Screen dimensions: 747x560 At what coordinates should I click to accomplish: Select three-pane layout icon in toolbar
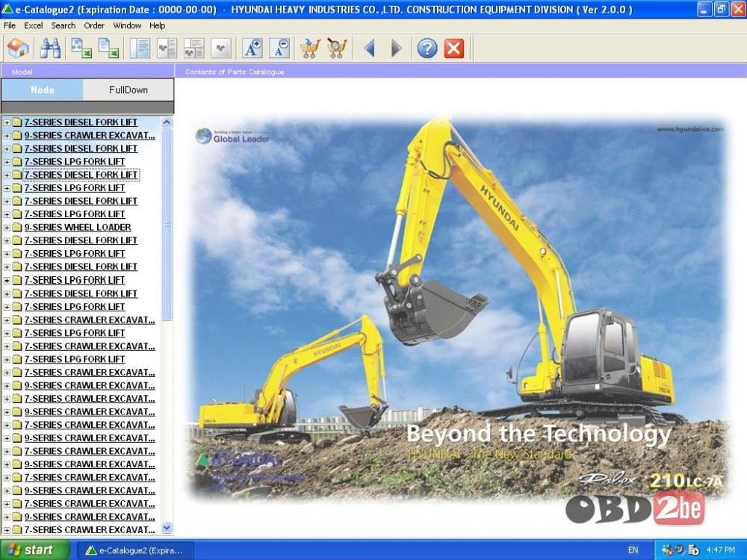194,48
